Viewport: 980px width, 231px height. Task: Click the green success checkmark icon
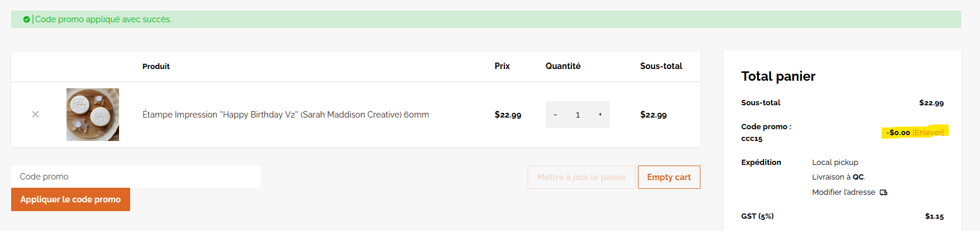(26, 19)
